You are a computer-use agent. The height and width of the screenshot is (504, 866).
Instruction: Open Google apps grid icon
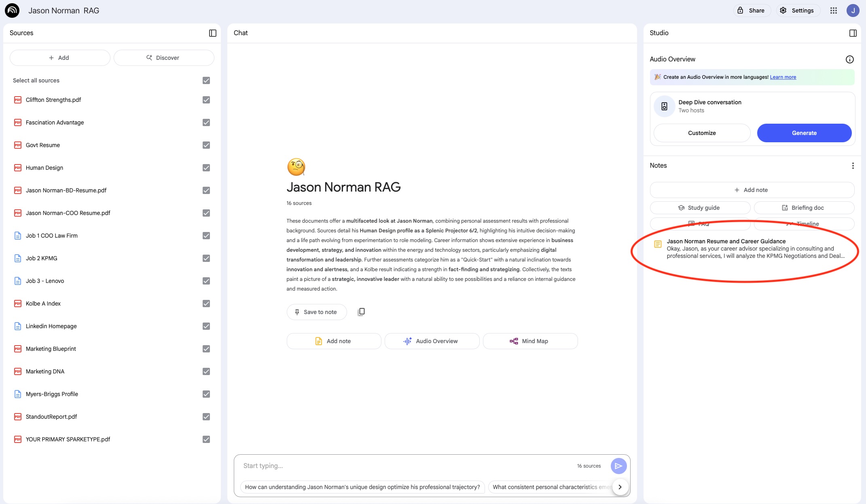tap(833, 11)
